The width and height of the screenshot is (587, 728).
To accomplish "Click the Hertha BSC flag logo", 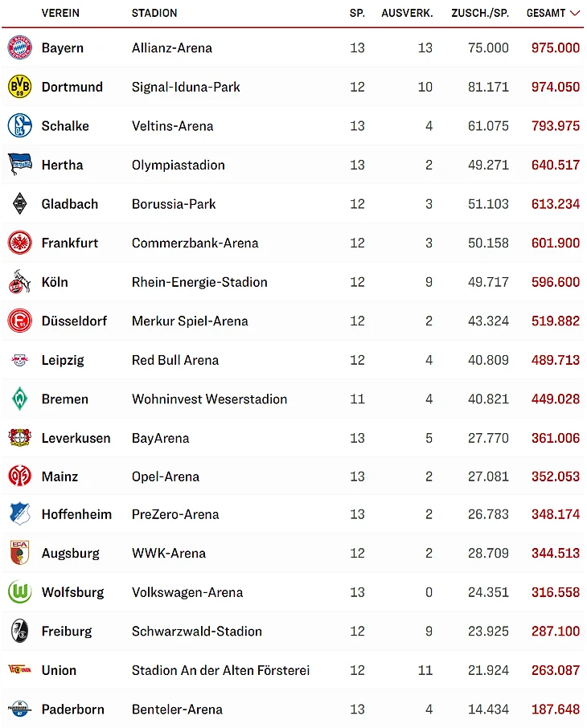I will click(19, 165).
